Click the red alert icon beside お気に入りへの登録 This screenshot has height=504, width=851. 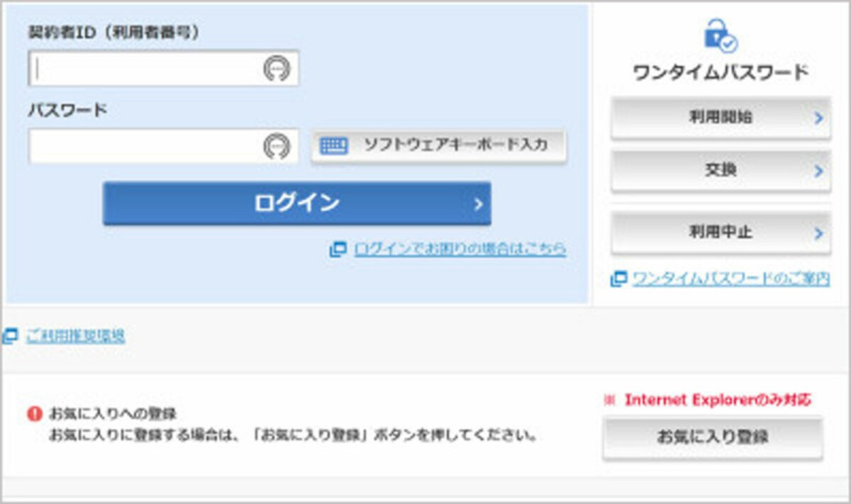[35, 413]
